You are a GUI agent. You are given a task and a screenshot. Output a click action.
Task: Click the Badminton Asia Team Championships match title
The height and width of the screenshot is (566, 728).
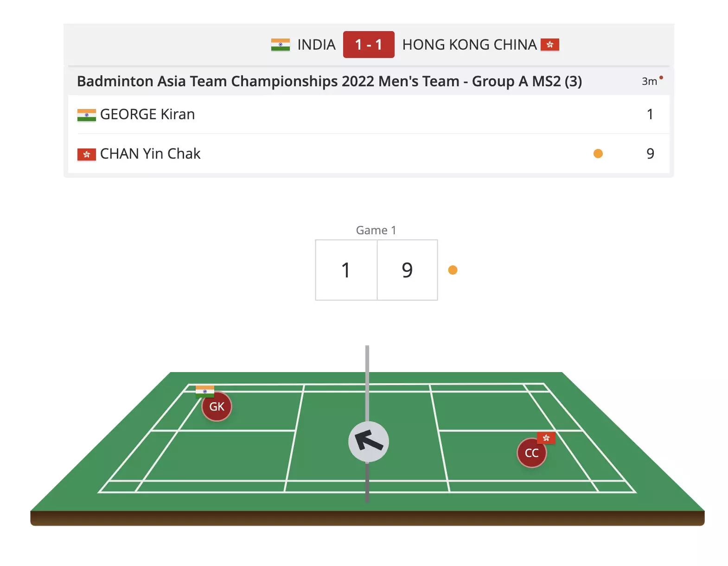[329, 81]
